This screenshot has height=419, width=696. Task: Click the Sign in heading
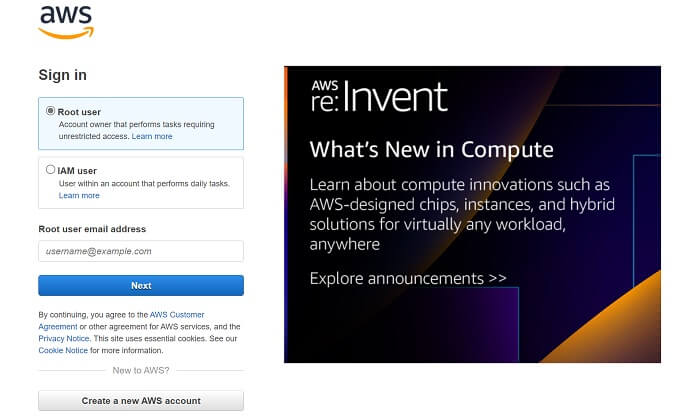pyautogui.click(x=63, y=75)
